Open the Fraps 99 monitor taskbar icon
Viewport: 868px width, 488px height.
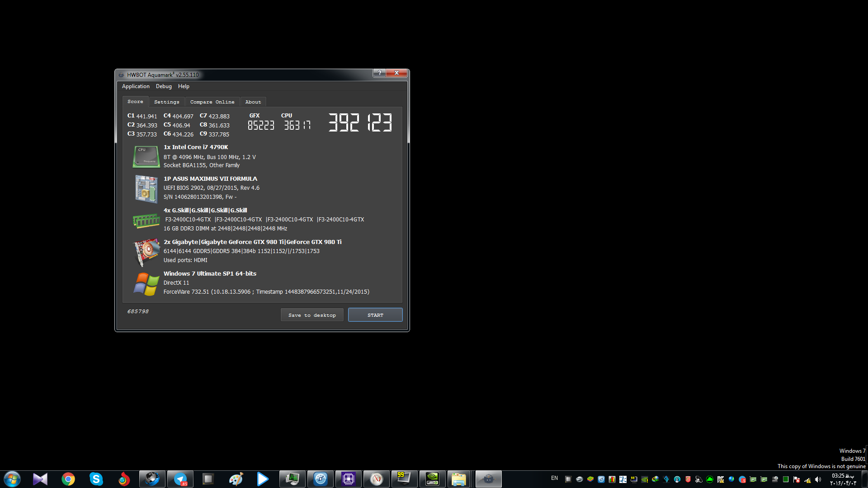click(x=404, y=479)
